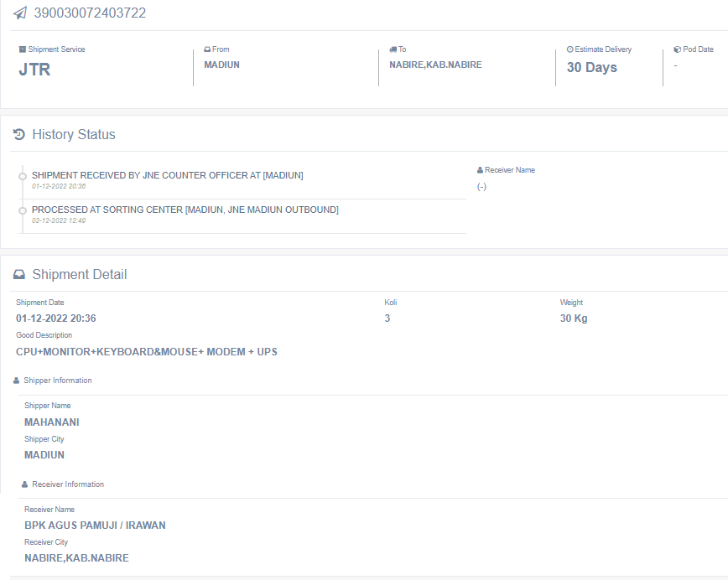Click the Shipment Service box icon
Viewport: 728px width, 580px height.
(23, 49)
